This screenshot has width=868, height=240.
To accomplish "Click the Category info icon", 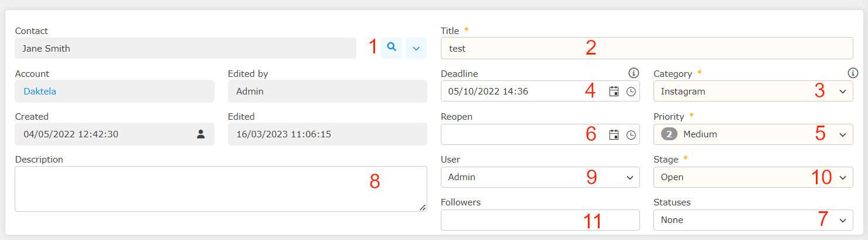I will (853, 73).
